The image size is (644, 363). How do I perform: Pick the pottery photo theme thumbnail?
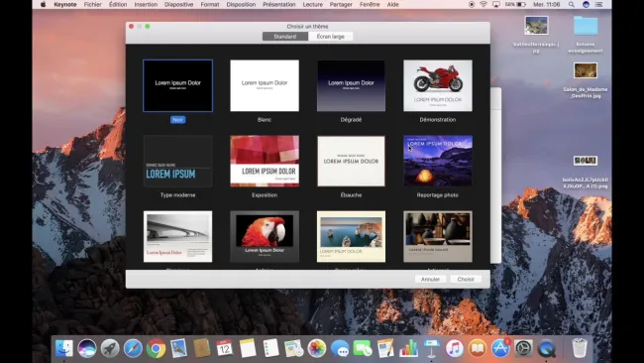438,236
